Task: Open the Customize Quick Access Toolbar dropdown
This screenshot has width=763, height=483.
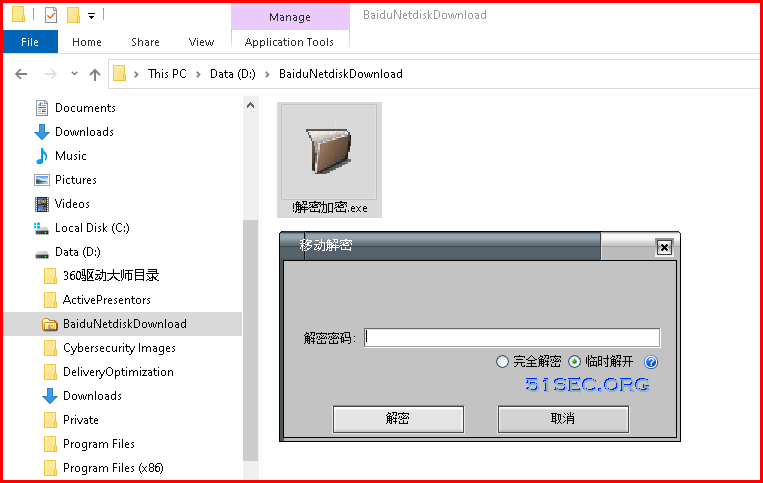Action: [91, 16]
